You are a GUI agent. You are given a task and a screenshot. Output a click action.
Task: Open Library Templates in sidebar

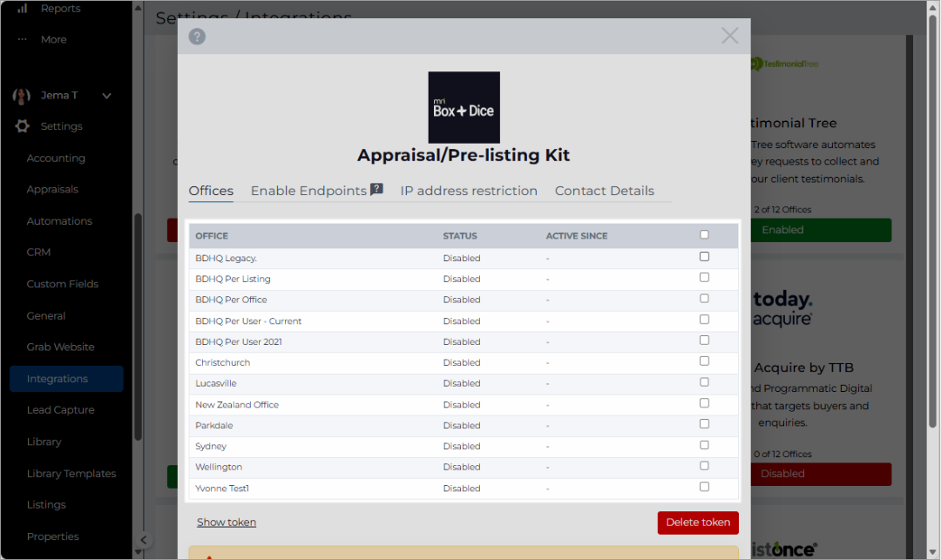[x=71, y=474]
